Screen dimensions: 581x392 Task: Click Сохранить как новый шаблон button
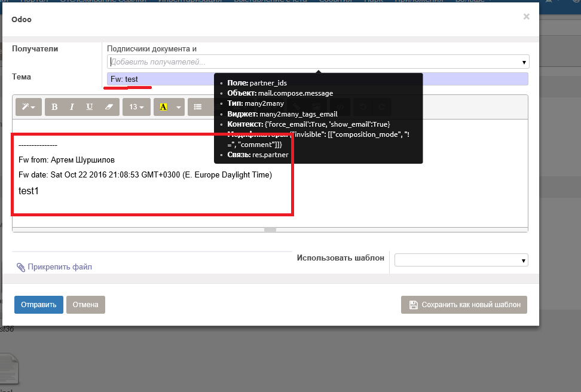(464, 305)
